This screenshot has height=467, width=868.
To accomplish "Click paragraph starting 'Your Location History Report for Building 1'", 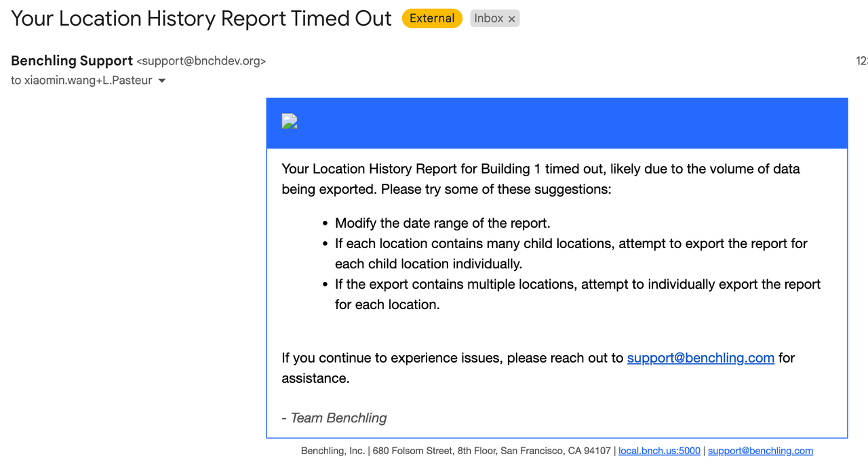I will click(x=541, y=179).
